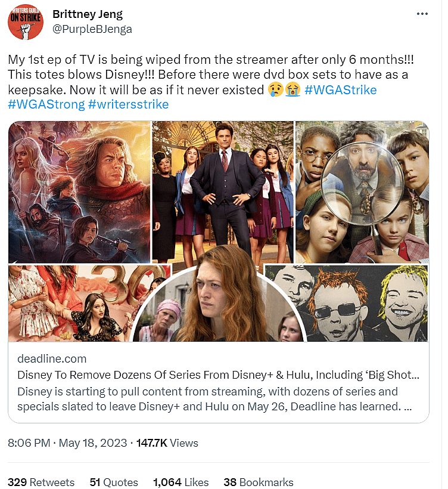Open the Disney To Remove Dozens article headline
448x489 pixels.
point(218,376)
